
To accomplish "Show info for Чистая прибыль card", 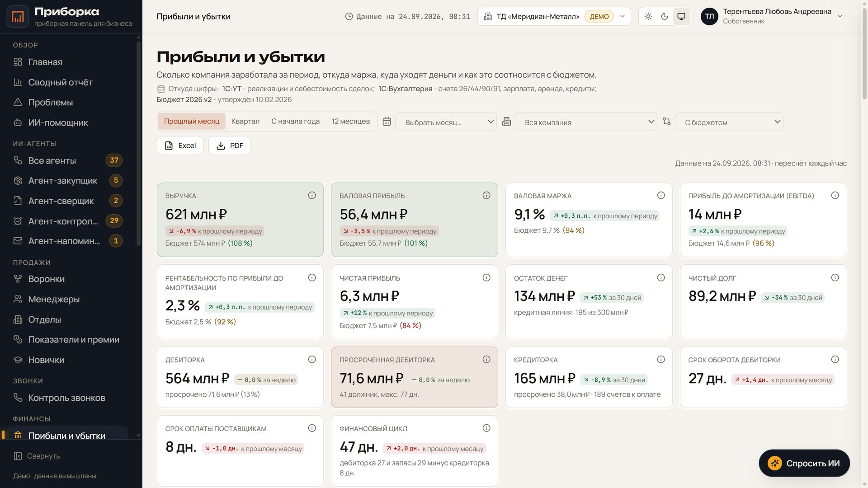I will pyautogui.click(x=486, y=277).
